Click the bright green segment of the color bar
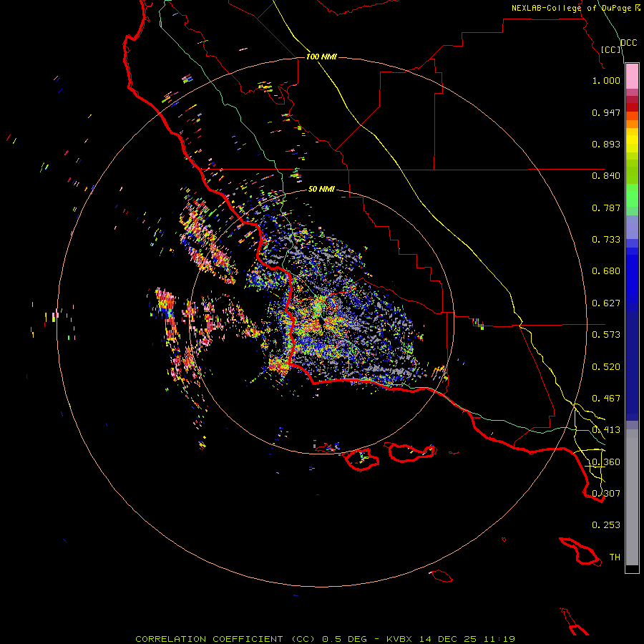The image size is (644, 644). tap(632, 195)
